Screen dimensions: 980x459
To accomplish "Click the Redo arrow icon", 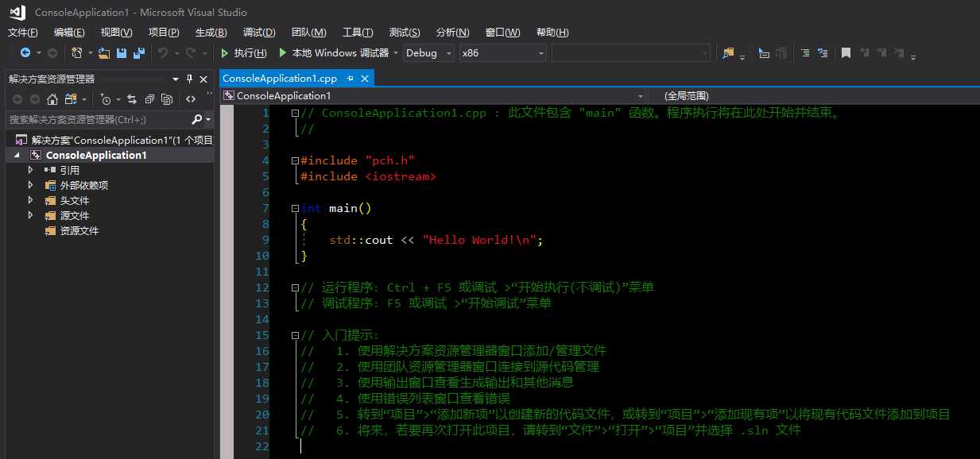I will [x=190, y=53].
